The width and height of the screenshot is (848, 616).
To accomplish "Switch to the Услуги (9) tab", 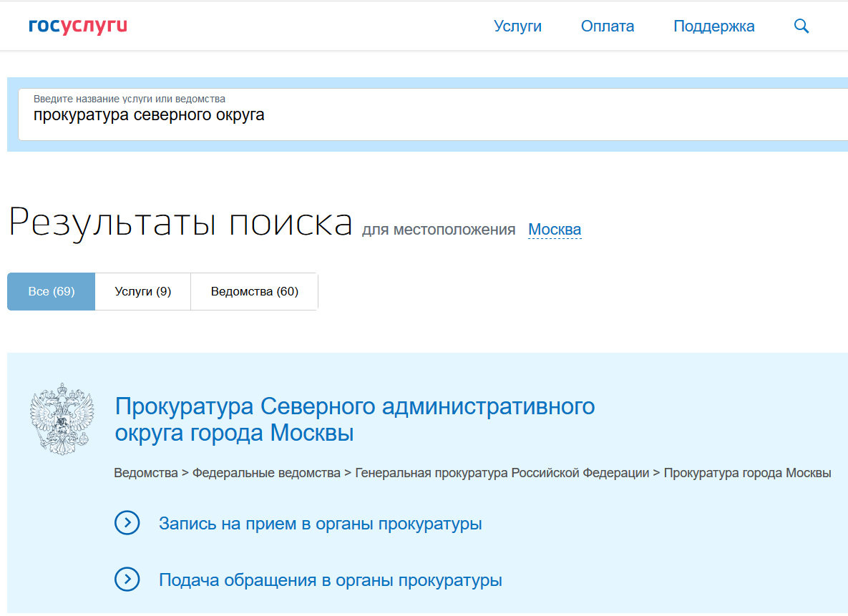I will pos(143,291).
